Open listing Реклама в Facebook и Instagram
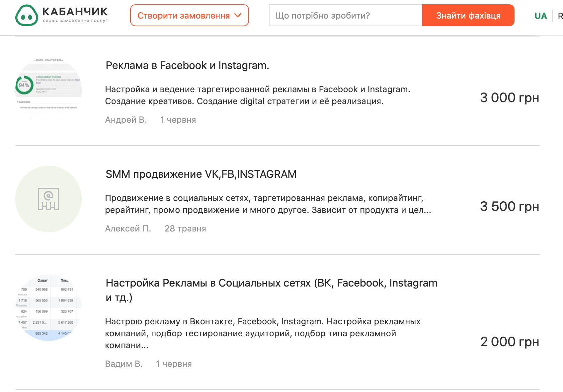 187,66
